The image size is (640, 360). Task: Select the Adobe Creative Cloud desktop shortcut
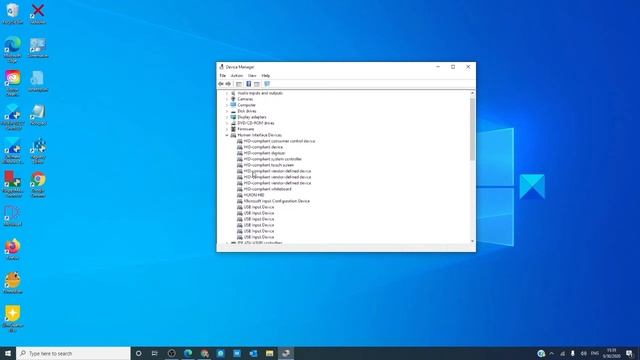[13, 83]
